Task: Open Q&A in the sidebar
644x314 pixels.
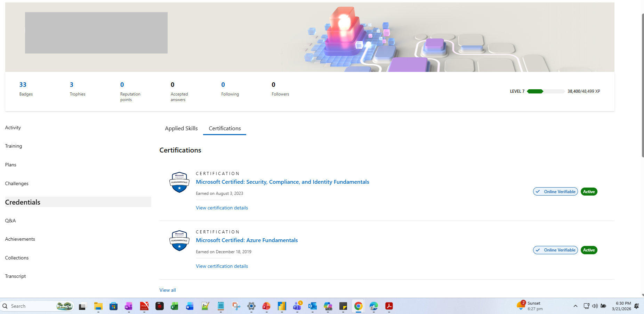Action: 10,221
